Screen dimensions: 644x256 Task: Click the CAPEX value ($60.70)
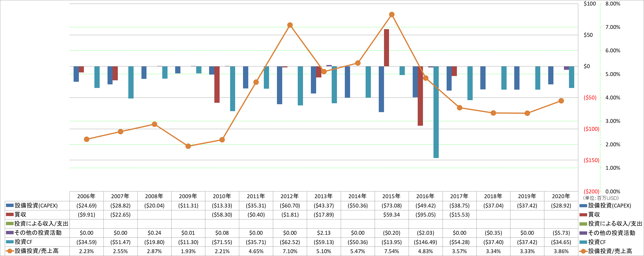click(290, 206)
